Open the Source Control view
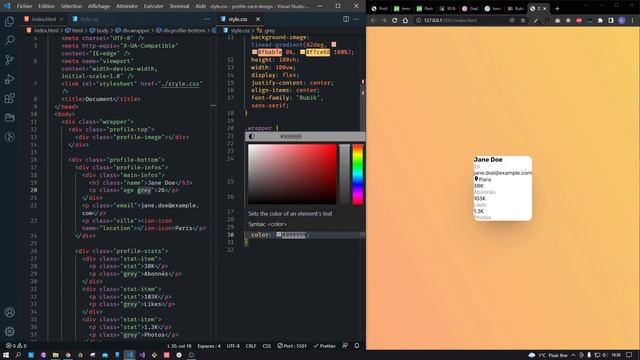This screenshot has width=640, height=360. pos(9,60)
